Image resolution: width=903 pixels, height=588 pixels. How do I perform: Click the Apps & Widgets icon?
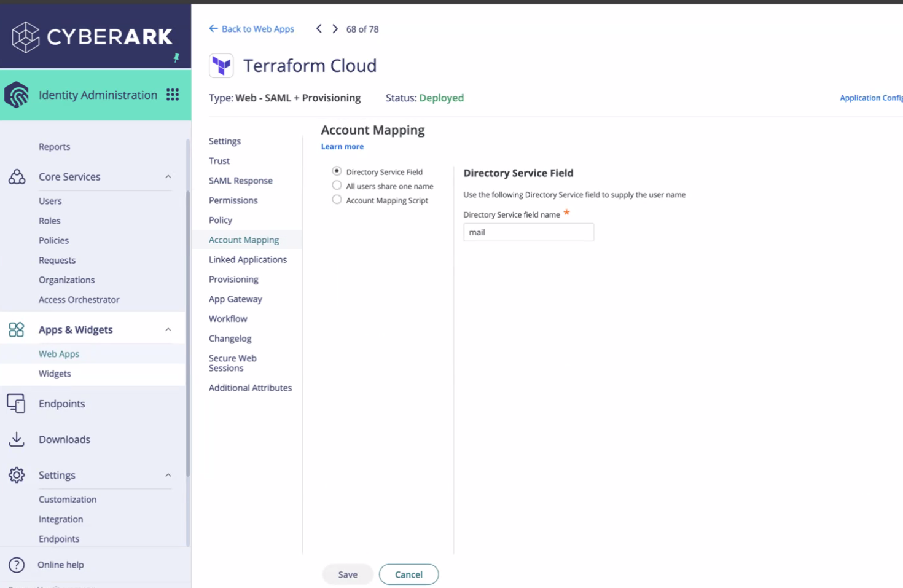(x=17, y=330)
